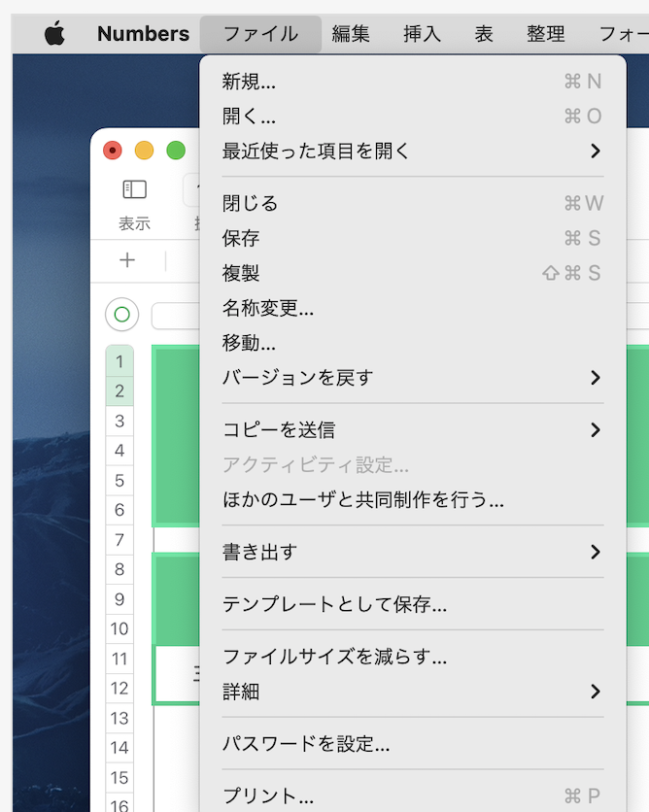The height and width of the screenshot is (812, 649).
Task: Select row header 2
Action: [x=120, y=390]
